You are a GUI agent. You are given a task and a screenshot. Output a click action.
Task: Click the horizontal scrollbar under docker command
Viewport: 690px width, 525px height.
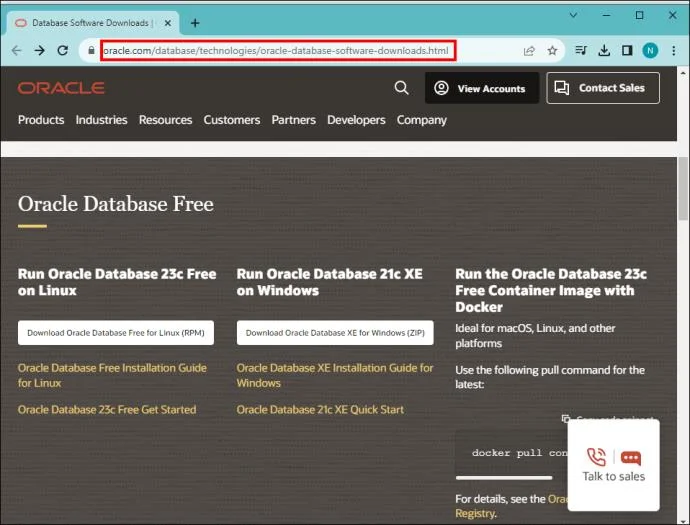pyautogui.click(x=504, y=477)
